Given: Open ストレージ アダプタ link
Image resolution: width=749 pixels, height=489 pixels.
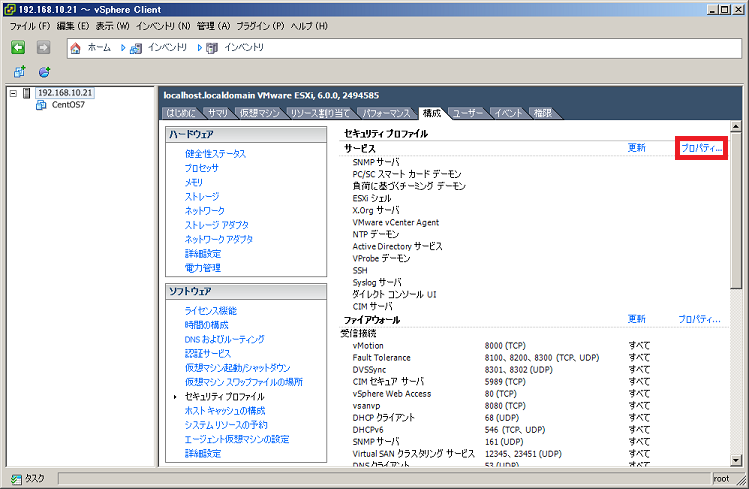Looking at the screenshot, I should pyautogui.click(x=216, y=225).
